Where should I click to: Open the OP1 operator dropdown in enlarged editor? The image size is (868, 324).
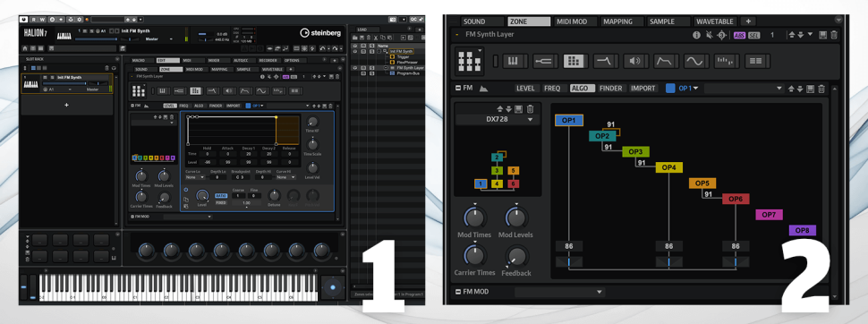tap(688, 88)
